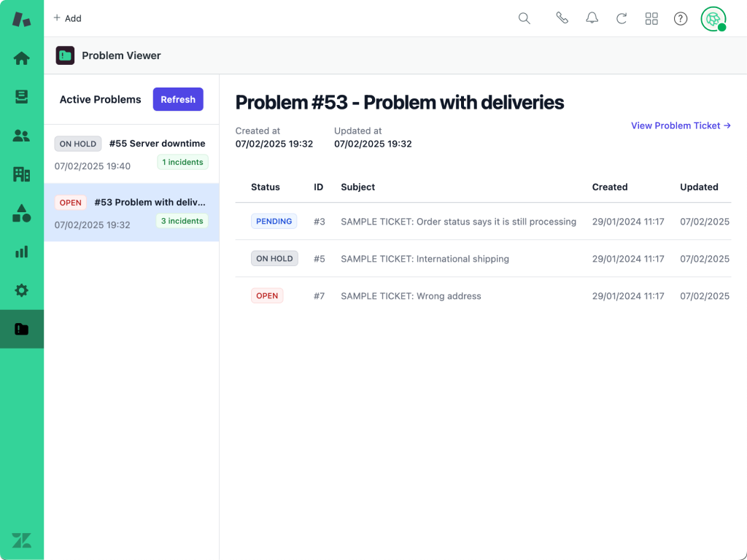Open the user profile avatar
The width and height of the screenshot is (747, 560).
coord(713,18)
